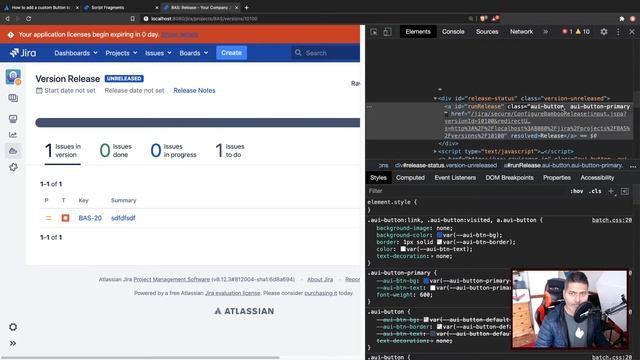Click the site info icon before localhost
Screen dimensions: 640x360
click(146, 18)
